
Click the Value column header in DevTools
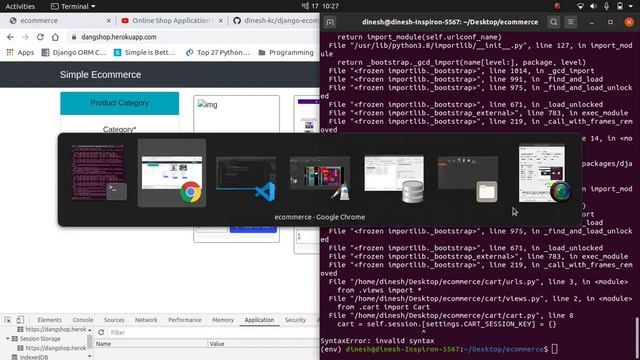tap(263, 344)
